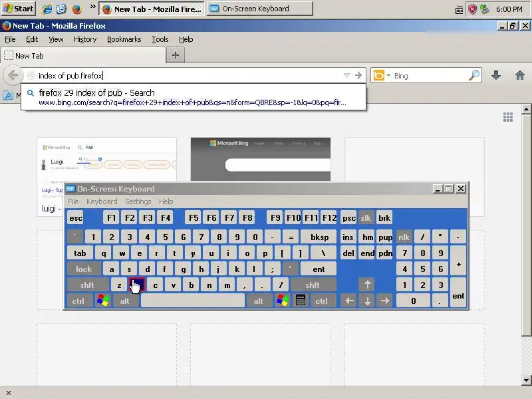Go to the Home page icon
The image size is (532, 399).
(x=519, y=75)
